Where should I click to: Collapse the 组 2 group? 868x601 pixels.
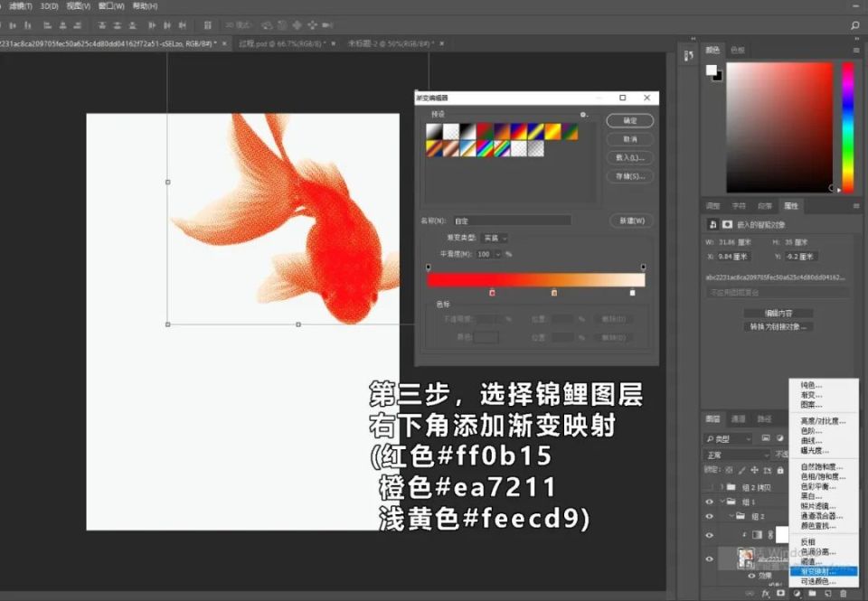[x=731, y=516]
